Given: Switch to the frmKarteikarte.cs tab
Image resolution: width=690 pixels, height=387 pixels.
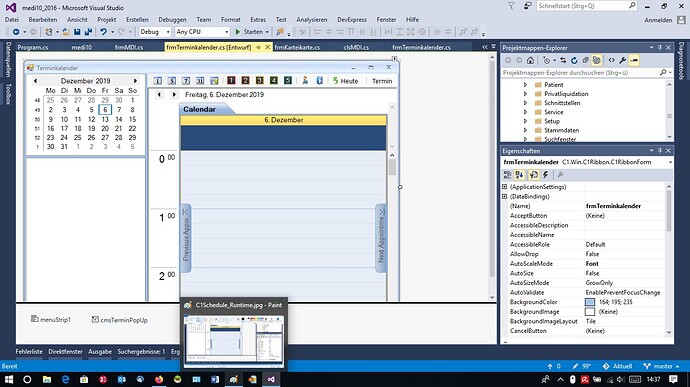Looking at the screenshot, I should [297, 47].
